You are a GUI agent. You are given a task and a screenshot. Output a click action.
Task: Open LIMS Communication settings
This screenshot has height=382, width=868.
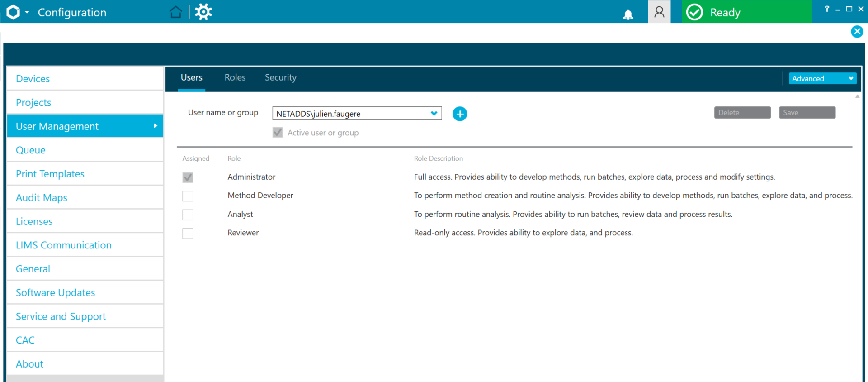pos(64,245)
